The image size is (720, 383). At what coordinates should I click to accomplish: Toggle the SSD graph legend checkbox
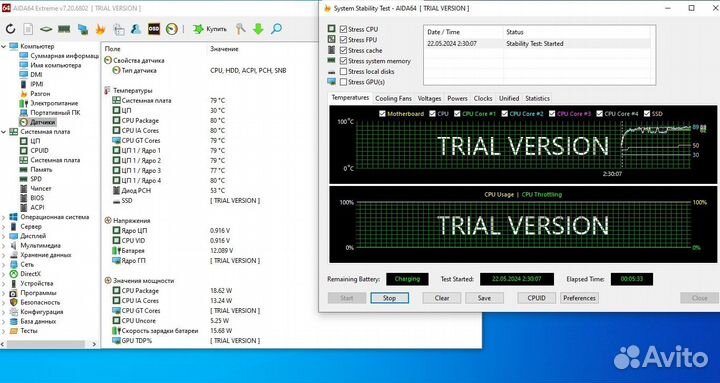click(647, 113)
